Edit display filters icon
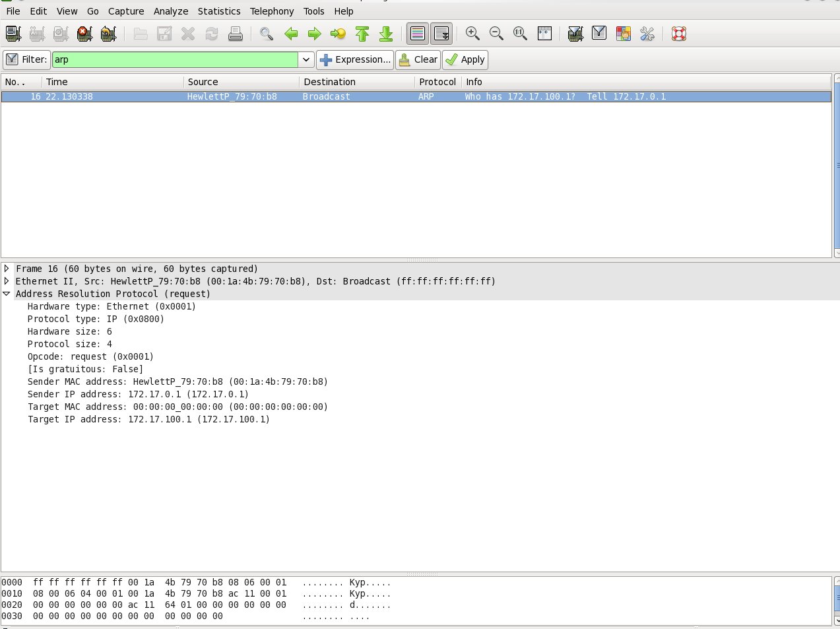Viewport: 840px width, 629px height. 599,34
